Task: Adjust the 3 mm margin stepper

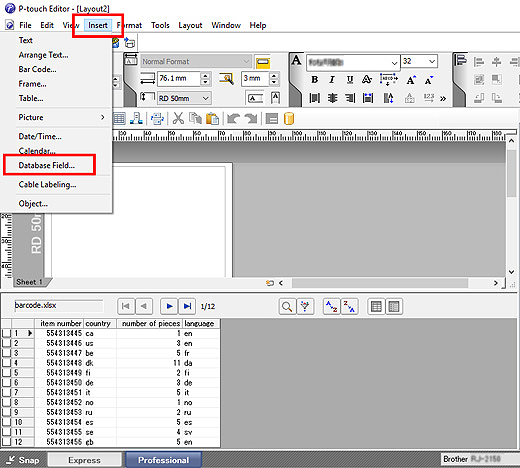Action: click(274, 79)
